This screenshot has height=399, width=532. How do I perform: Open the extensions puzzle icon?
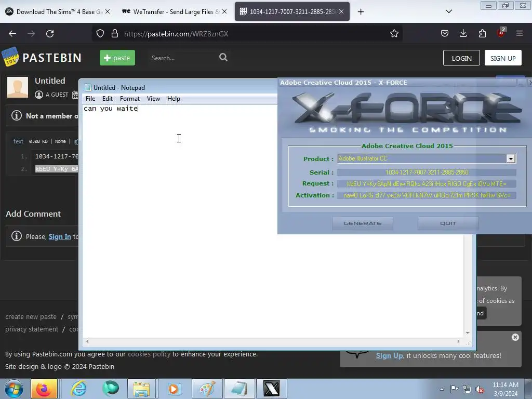[x=482, y=34]
